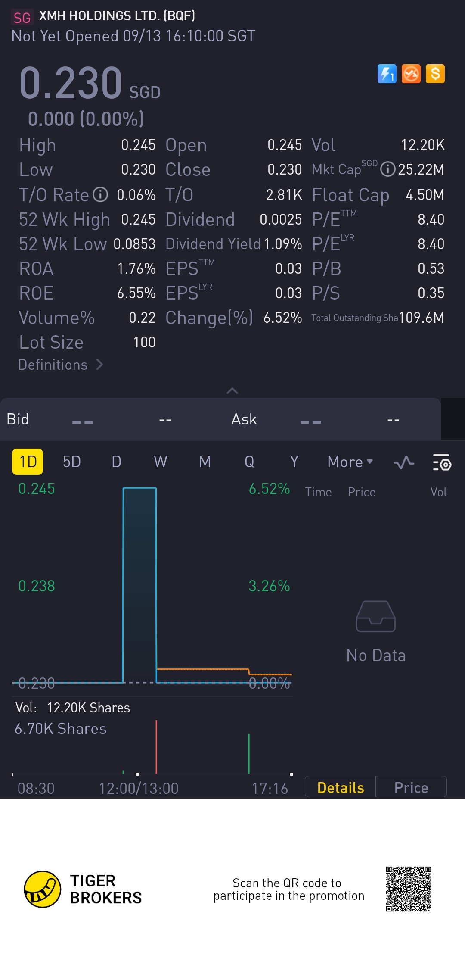Open chart settings list-eye icon
Image resolution: width=465 pixels, height=980 pixels.
coord(442,462)
